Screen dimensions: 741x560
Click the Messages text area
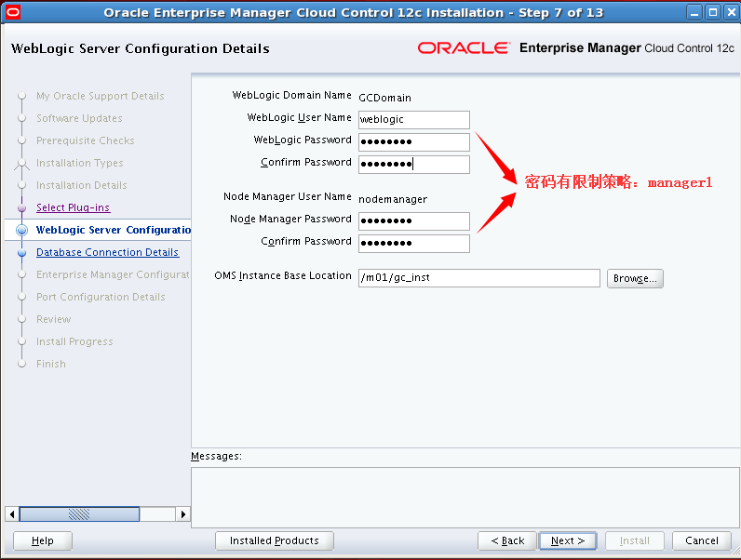[465, 498]
